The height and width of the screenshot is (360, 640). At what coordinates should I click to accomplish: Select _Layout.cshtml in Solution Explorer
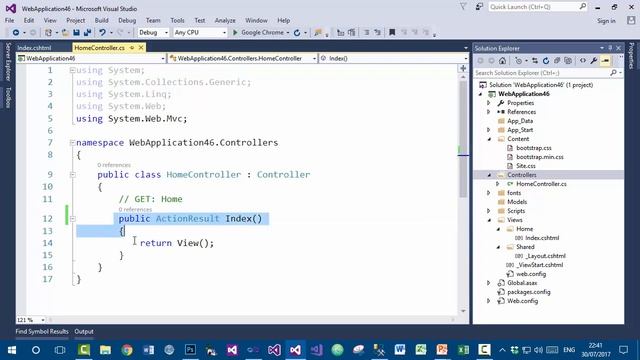545,256
